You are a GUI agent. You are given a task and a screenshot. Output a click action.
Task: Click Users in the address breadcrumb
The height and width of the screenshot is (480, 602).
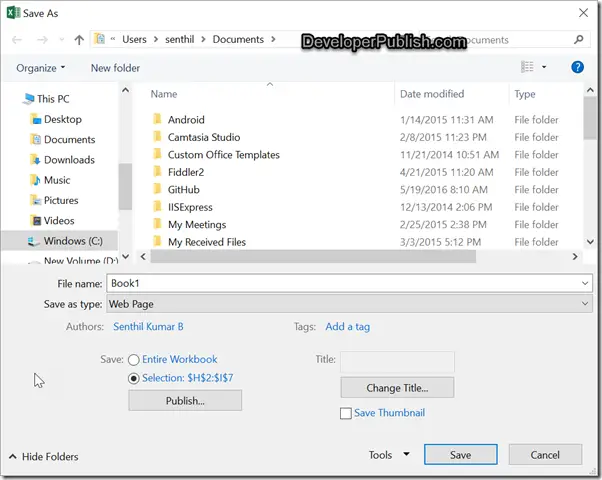(134, 40)
